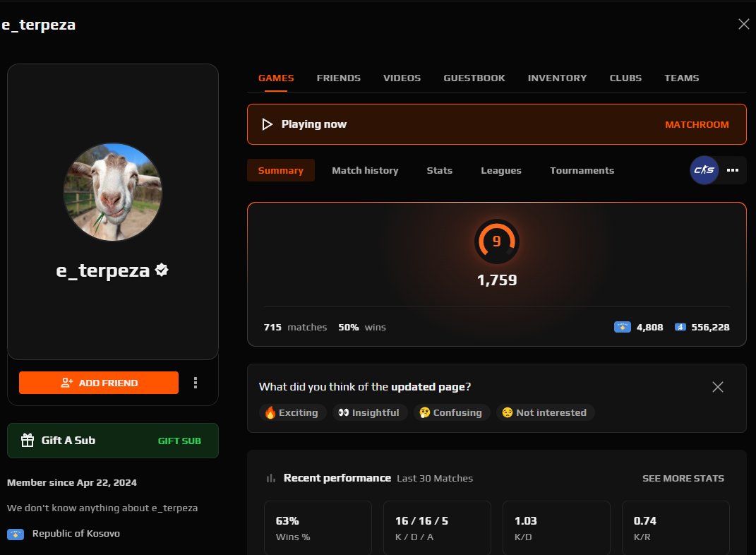Click the Playing now banner text
The image size is (756, 555).
point(314,124)
